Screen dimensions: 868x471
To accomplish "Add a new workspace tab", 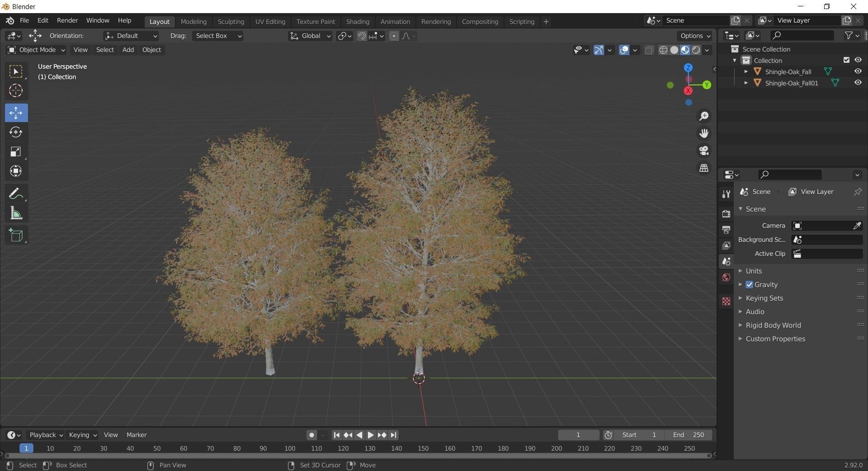I will click(546, 21).
